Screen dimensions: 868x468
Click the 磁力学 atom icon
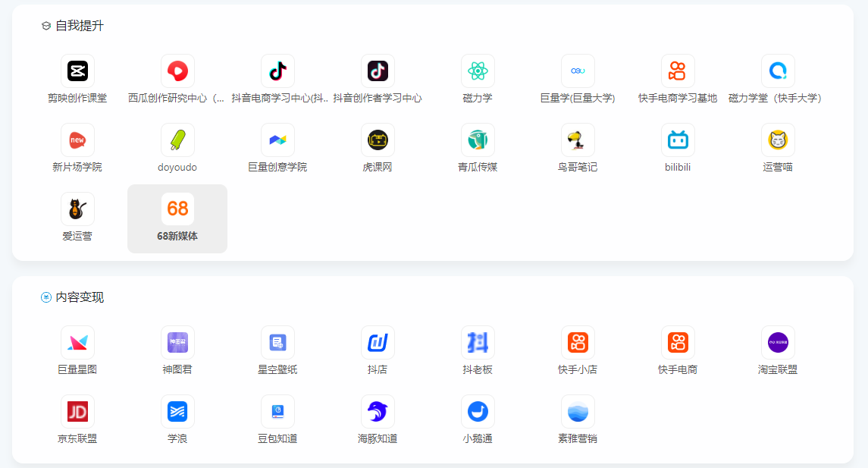click(478, 71)
